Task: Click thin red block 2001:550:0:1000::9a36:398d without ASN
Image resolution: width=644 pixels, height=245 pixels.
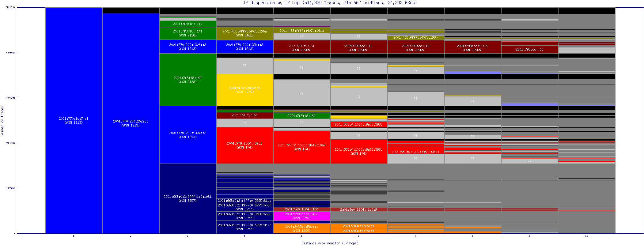Action: click(359, 124)
